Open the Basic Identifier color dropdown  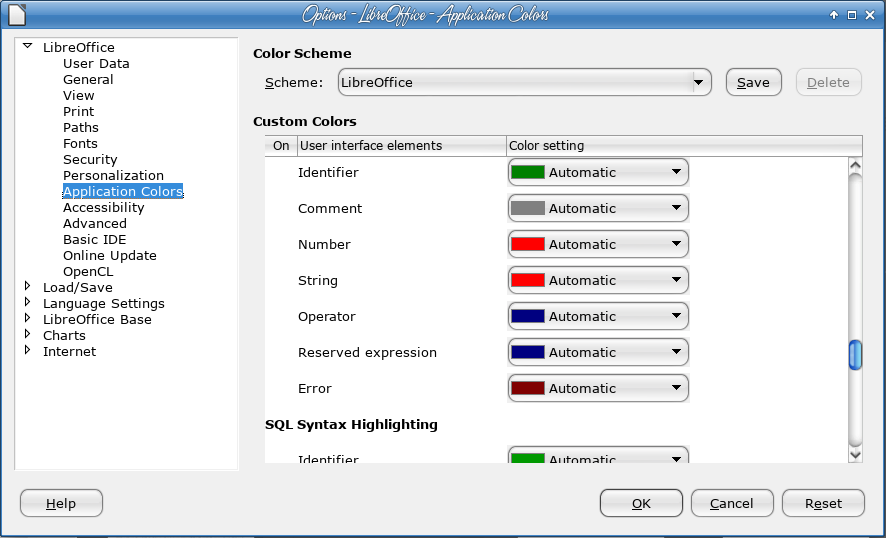pyautogui.click(x=598, y=172)
